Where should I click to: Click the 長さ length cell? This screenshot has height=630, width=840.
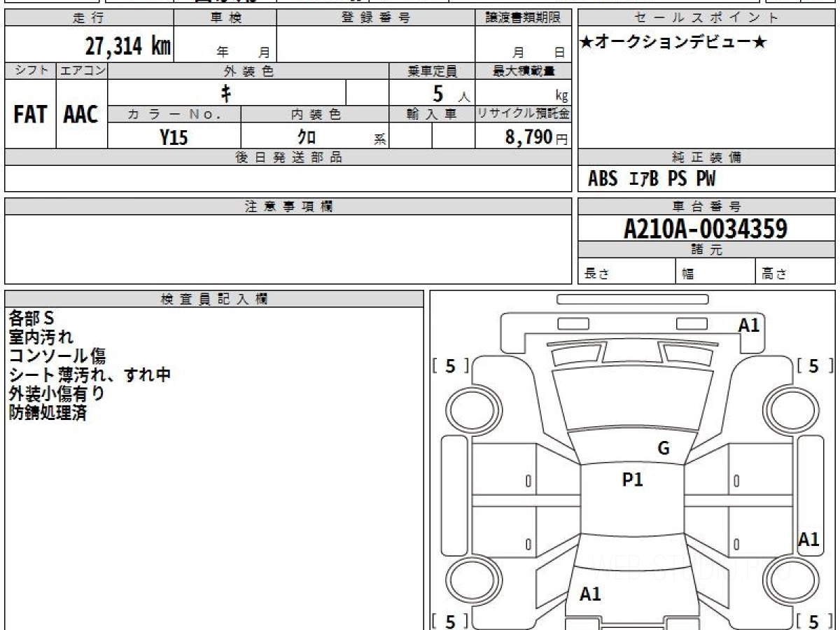click(x=626, y=272)
